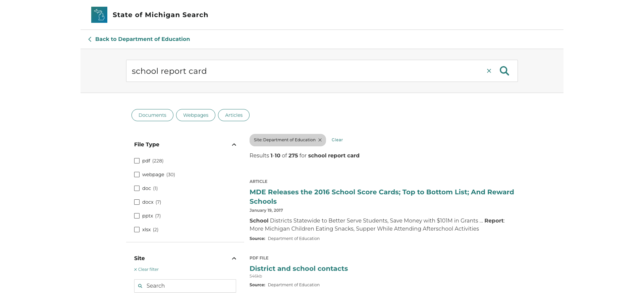
Task: Click the search icon in the Site filter box
Action: (x=140, y=286)
